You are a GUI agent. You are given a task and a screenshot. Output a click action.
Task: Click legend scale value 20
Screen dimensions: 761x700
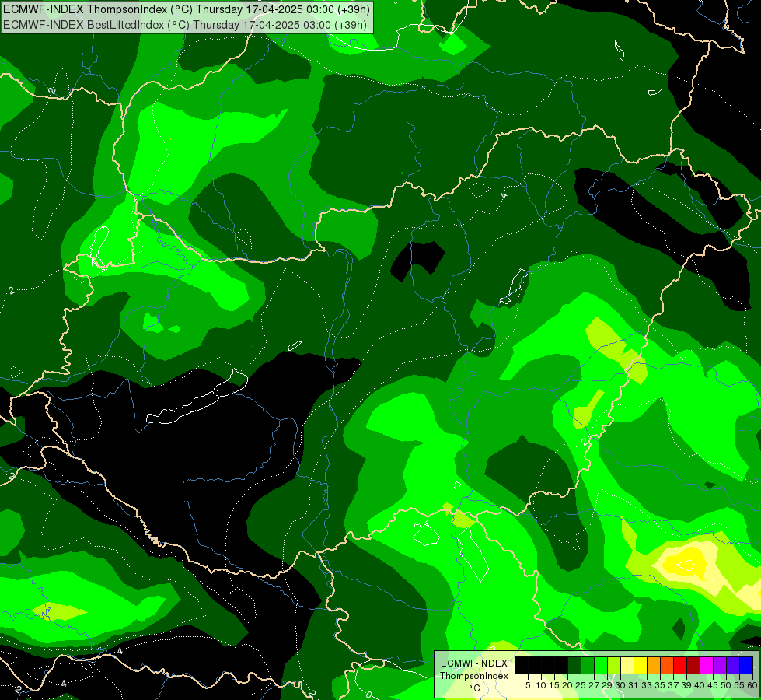pyautogui.click(x=567, y=685)
